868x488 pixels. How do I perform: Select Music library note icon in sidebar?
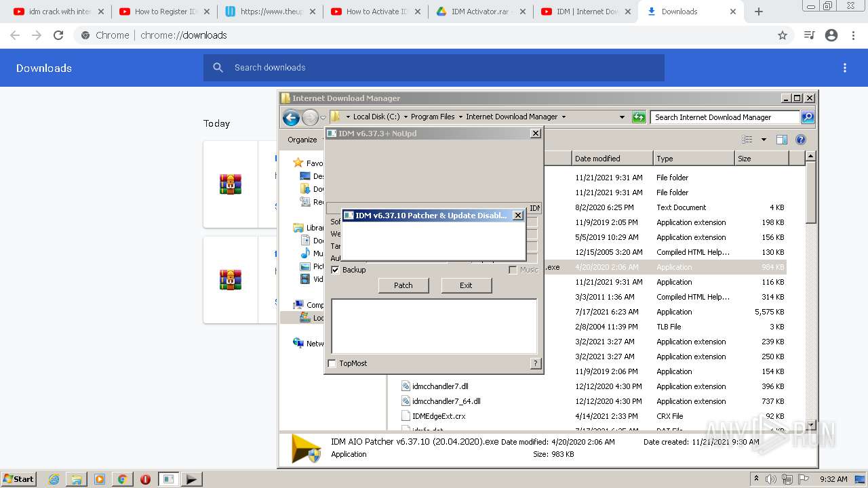(305, 253)
